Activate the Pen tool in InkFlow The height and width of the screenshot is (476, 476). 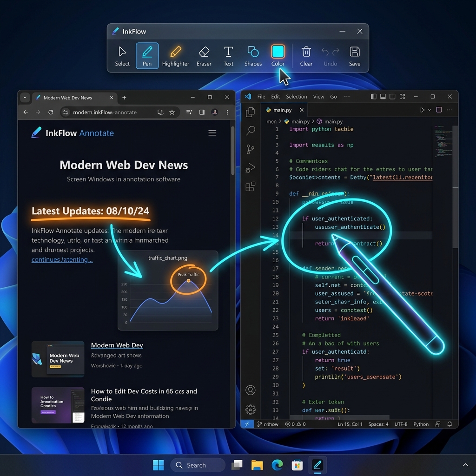(x=147, y=56)
